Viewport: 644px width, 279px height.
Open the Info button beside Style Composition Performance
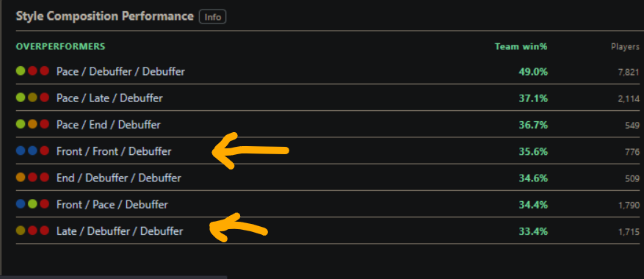212,17
